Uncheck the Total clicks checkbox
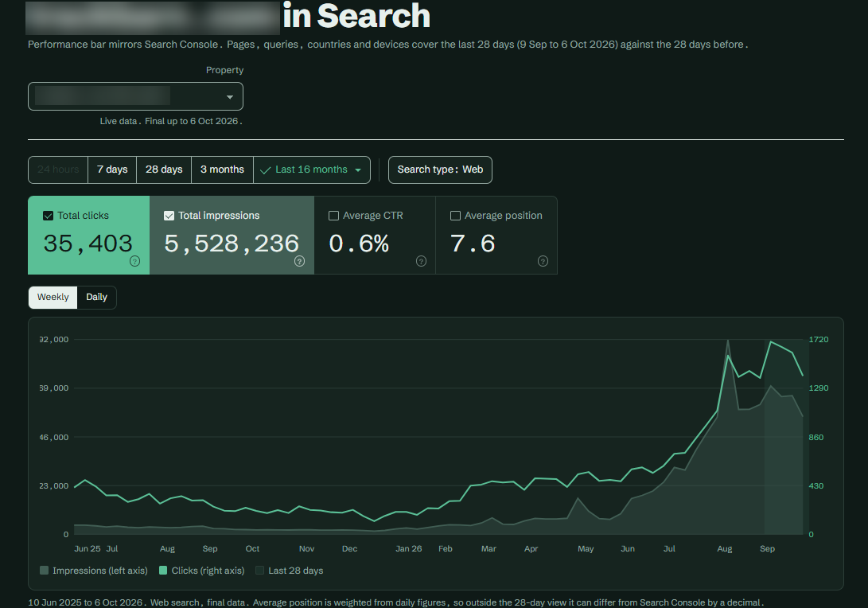This screenshot has width=868, height=608. 49,216
